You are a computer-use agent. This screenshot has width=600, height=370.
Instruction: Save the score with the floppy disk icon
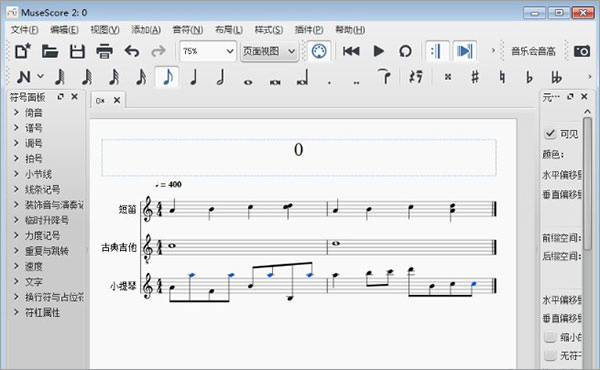(77, 51)
